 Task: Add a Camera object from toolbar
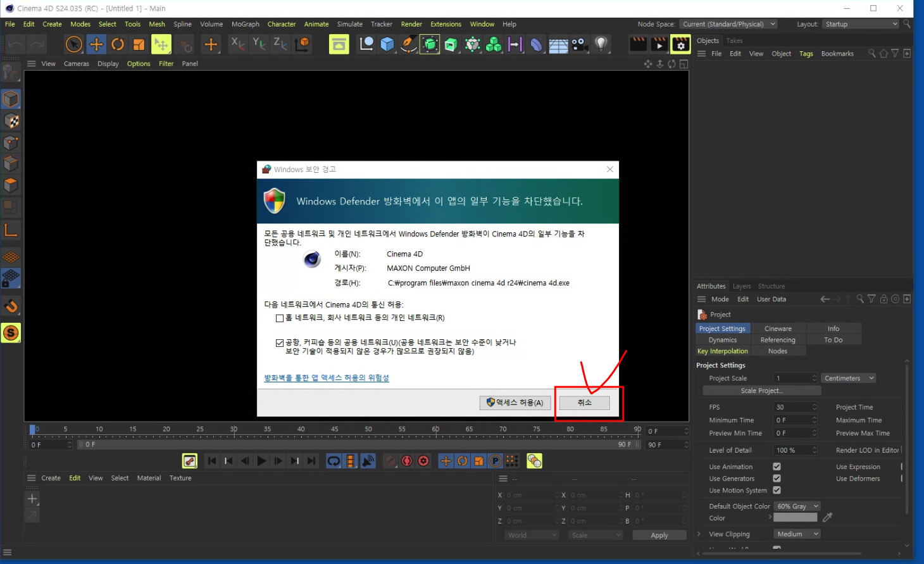coord(579,44)
